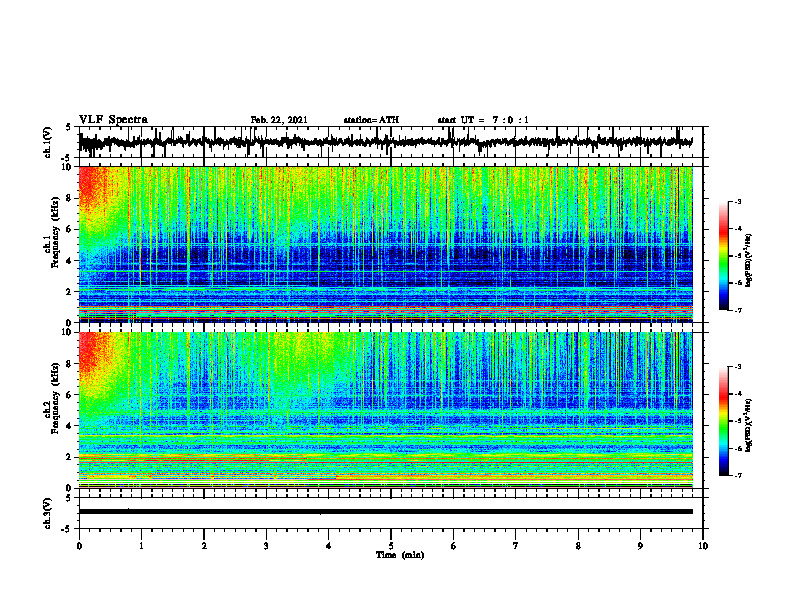Image resolution: width=792 pixels, height=612 pixels.
Task: Select the ch.2 color scale bar
Action: (x=723, y=421)
